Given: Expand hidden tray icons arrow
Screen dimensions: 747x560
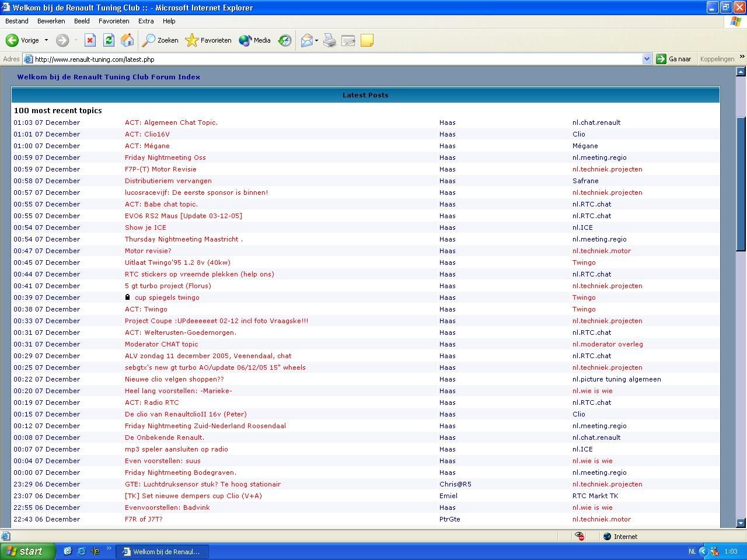Looking at the screenshot, I should click(703, 551).
